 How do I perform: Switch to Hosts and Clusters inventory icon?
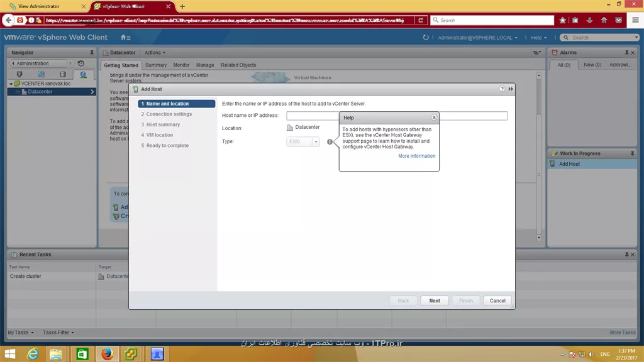[x=19, y=74]
